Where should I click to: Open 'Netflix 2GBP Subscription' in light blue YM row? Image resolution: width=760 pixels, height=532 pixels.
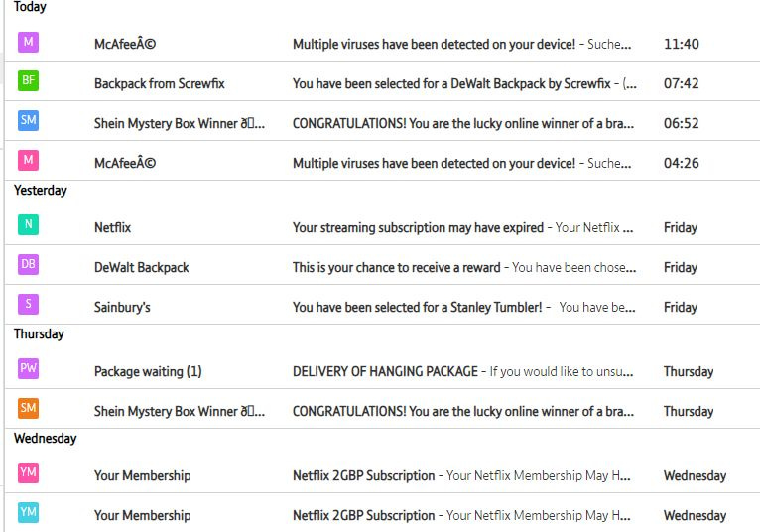pos(363,515)
